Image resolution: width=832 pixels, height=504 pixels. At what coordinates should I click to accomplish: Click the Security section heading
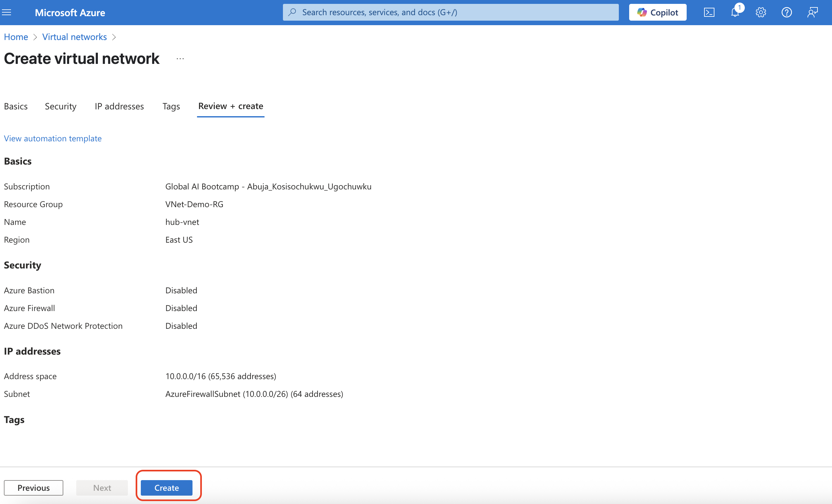pos(22,265)
